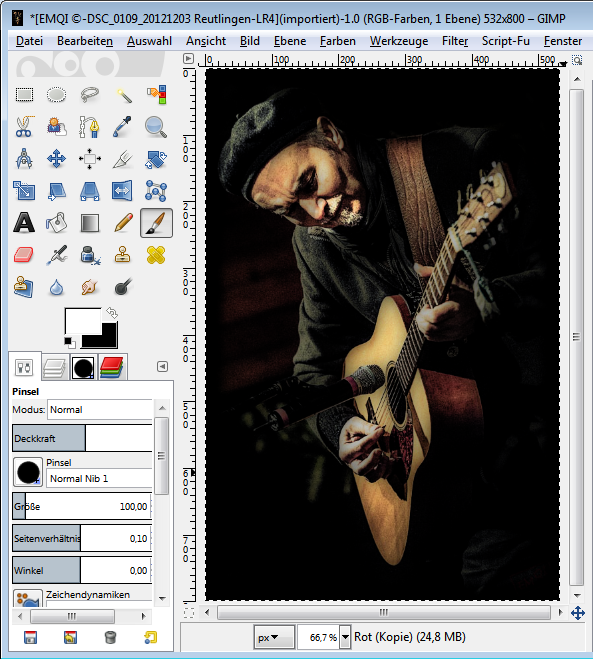Open the foreground color white swatch
The width and height of the screenshot is (593, 659).
[x=81, y=320]
